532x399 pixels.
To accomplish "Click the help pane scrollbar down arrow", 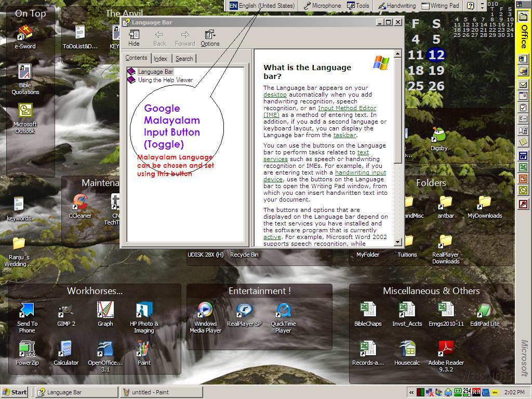I will pyautogui.click(x=398, y=242).
